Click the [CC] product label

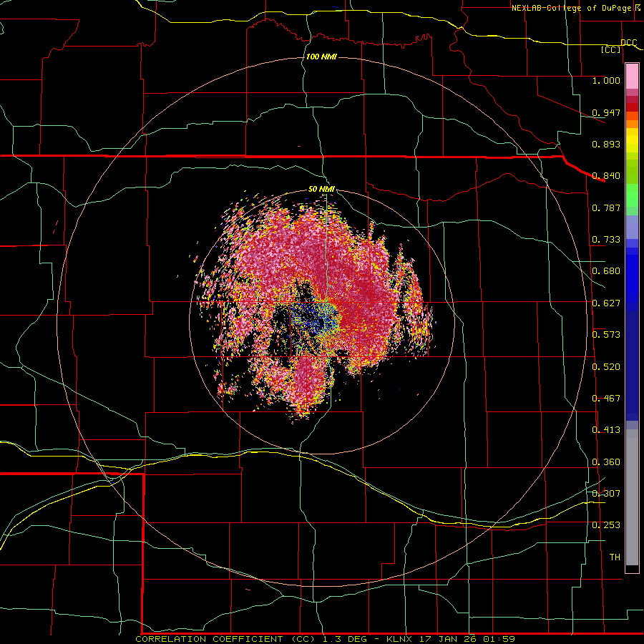[611, 49]
